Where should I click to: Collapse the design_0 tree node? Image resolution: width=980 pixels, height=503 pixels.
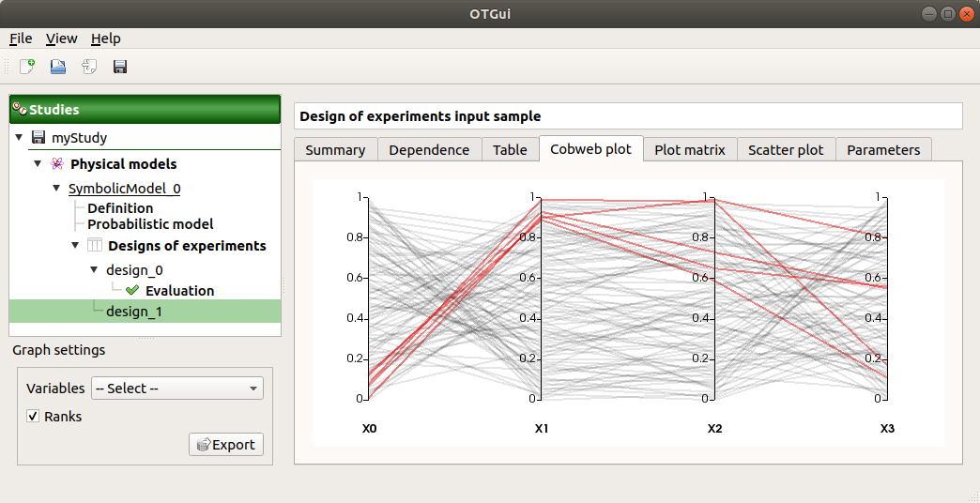tap(94, 269)
